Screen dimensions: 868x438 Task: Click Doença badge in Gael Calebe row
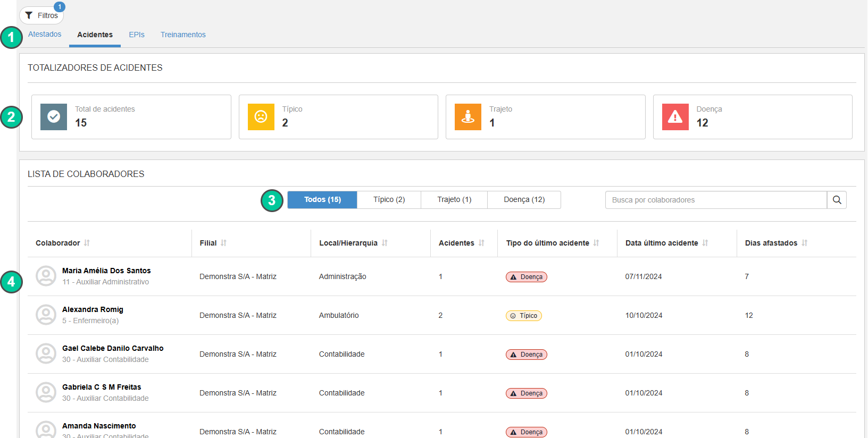click(x=527, y=355)
